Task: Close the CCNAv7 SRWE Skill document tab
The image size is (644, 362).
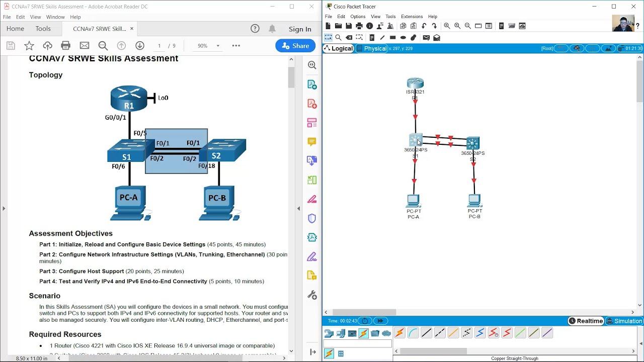Action: click(x=132, y=29)
